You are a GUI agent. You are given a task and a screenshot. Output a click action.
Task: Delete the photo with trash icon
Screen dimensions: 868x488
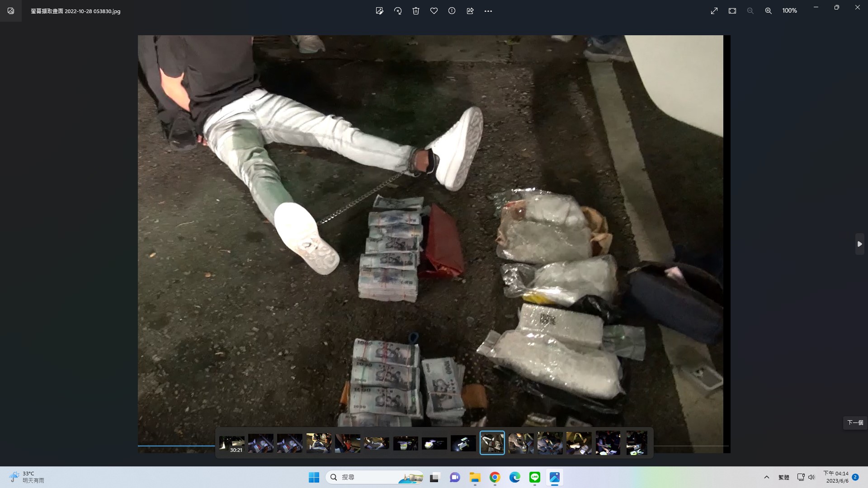[x=416, y=11]
